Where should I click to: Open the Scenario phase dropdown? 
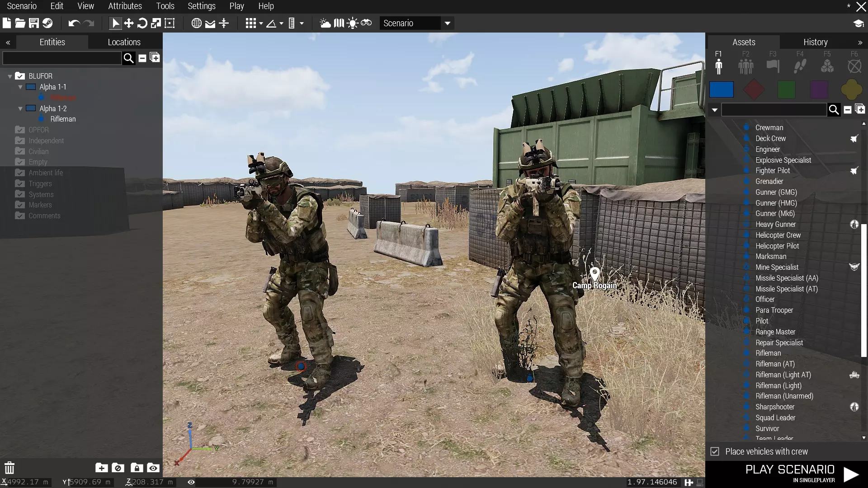click(x=447, y=23)
